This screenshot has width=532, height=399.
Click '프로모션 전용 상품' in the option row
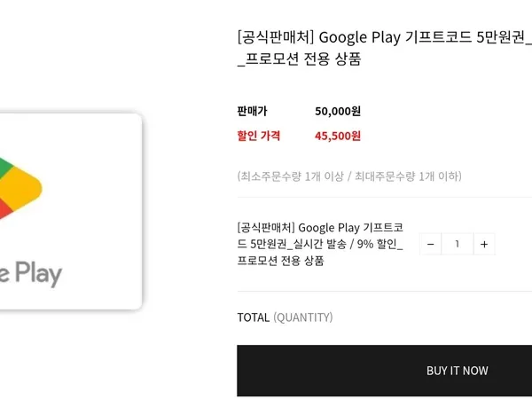point(280,261)
